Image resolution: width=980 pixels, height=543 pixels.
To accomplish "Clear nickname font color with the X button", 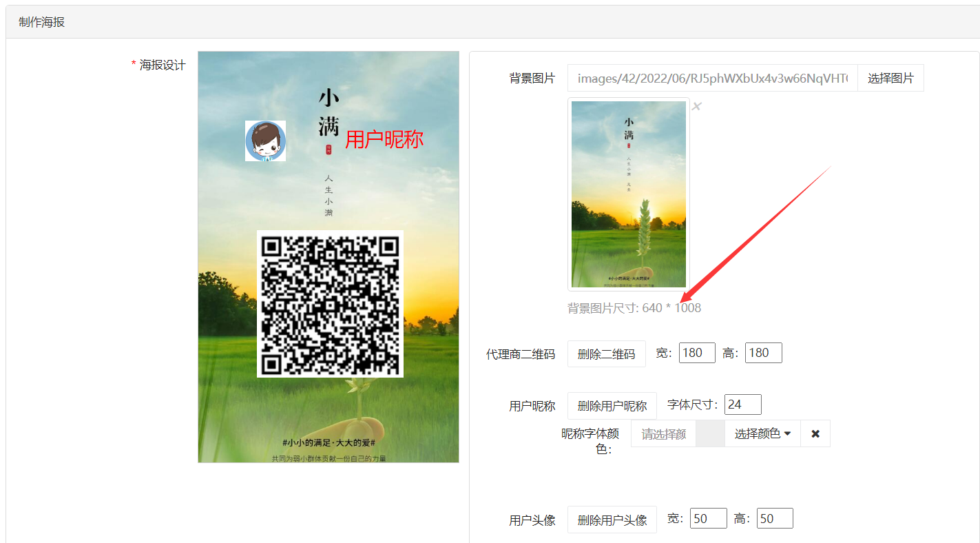I will pos(815,433).
